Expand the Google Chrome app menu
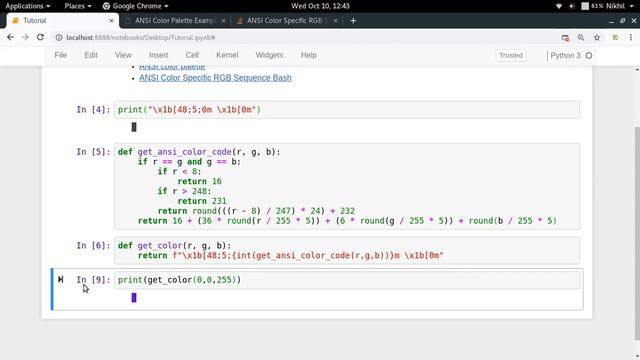640x360 pixels. 135,6
